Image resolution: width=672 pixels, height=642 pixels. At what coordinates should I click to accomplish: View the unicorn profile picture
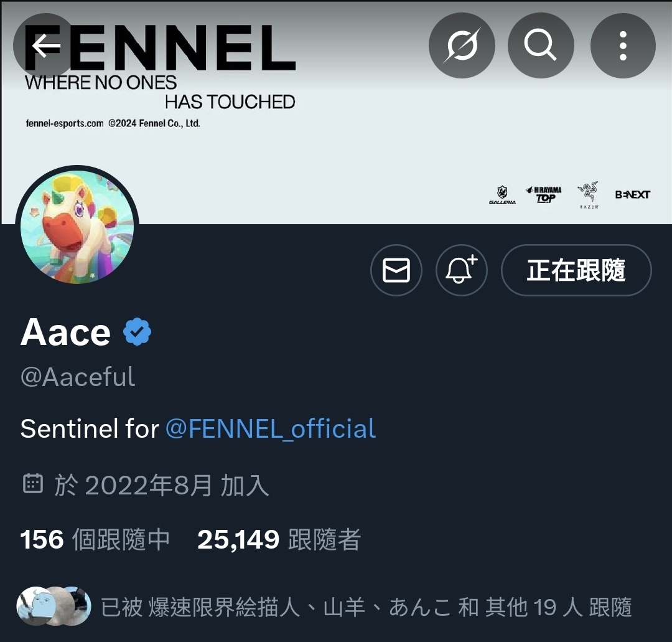(x=77, y=227)
